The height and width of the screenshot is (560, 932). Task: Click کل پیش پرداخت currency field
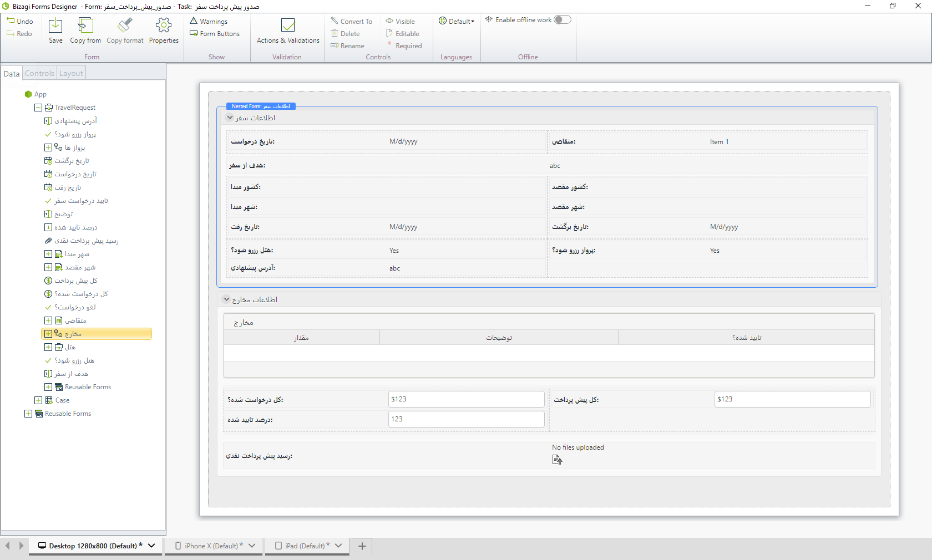pyautogui.click(x=792, y=399)
